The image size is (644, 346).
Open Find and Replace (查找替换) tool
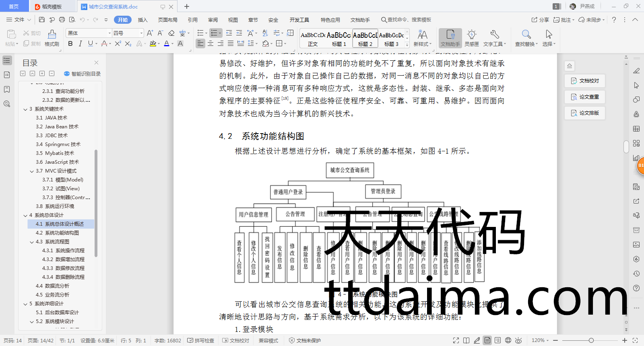pyautogui.click(x=526, y=38)
